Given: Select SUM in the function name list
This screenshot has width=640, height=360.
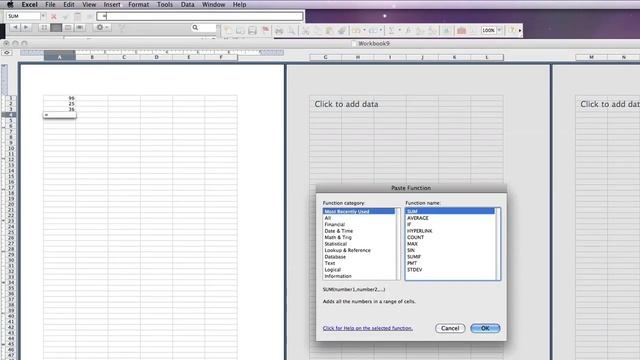Looking at the screenshot, I should (450, 211).
